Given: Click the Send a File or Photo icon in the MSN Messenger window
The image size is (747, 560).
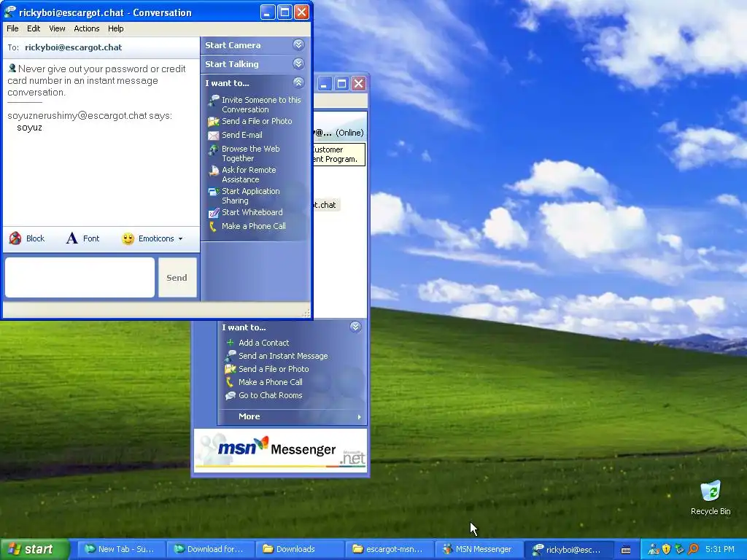Looking at the screenshot, I should [230, 369].
